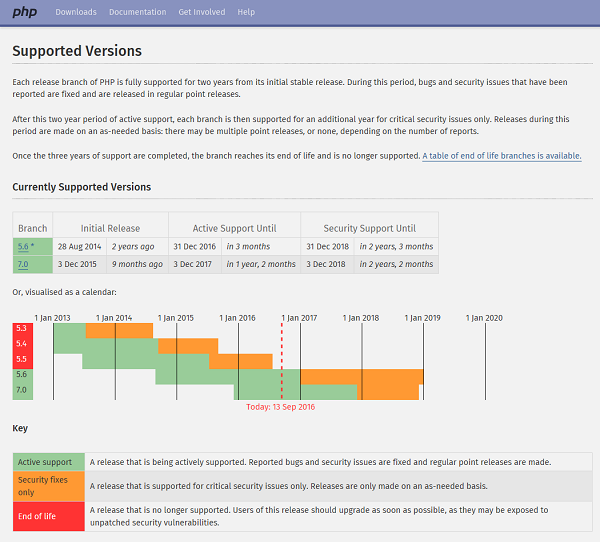Follow the end of life branches table link
The width and height of the screenshot is (600, 542).
(501, 156)
